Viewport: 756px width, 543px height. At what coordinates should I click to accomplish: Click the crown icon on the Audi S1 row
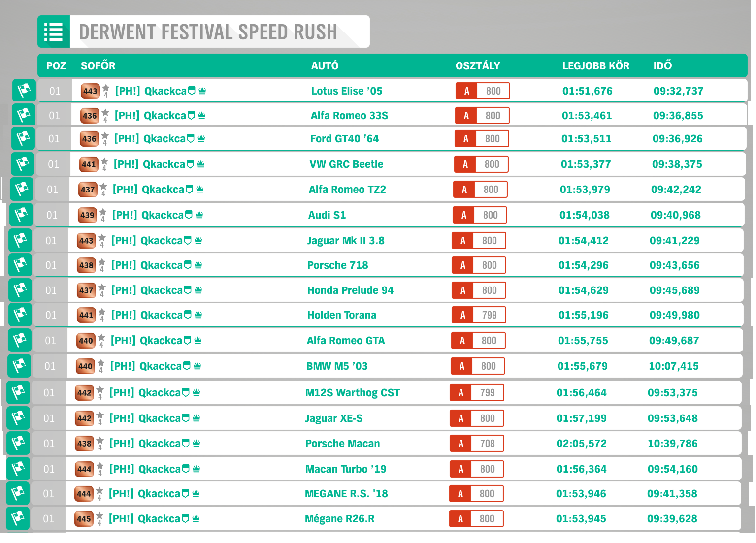click(199, 215)
